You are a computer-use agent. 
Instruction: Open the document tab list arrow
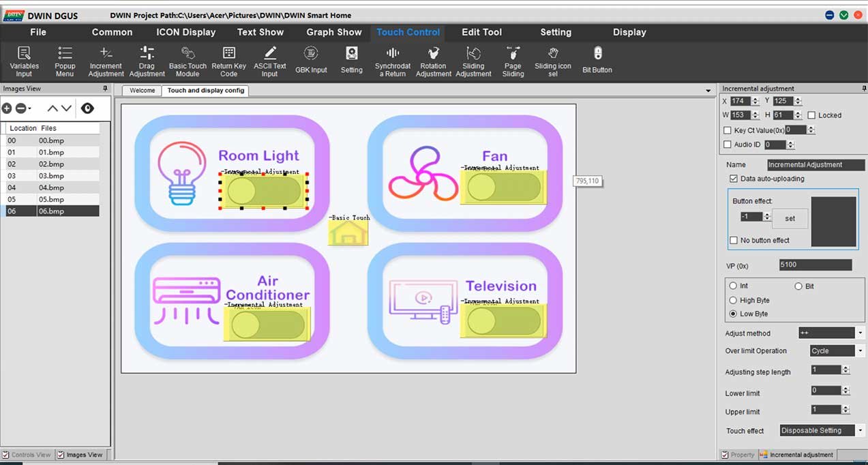[x=708, y=91]
